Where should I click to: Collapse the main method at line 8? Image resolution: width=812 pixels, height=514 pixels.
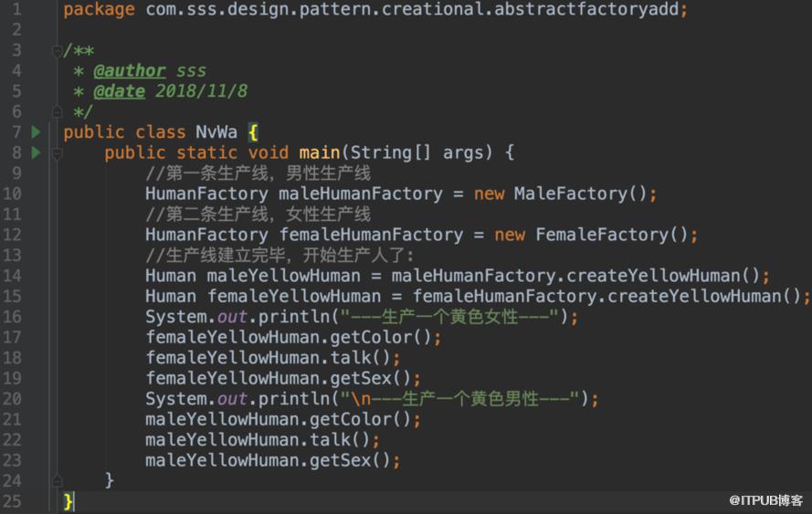click(57, 153)
